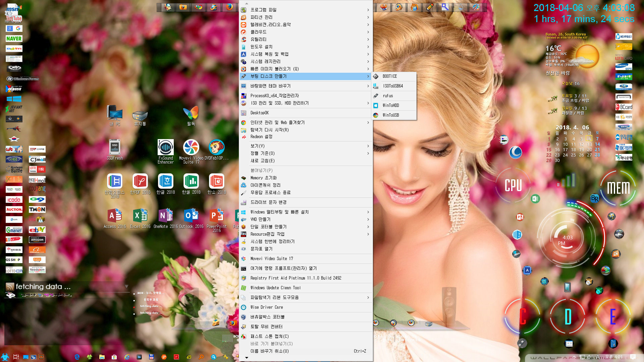Open the Excel 2016 desktop icon
Screen dimensions: 644x362
pos(140,218)
